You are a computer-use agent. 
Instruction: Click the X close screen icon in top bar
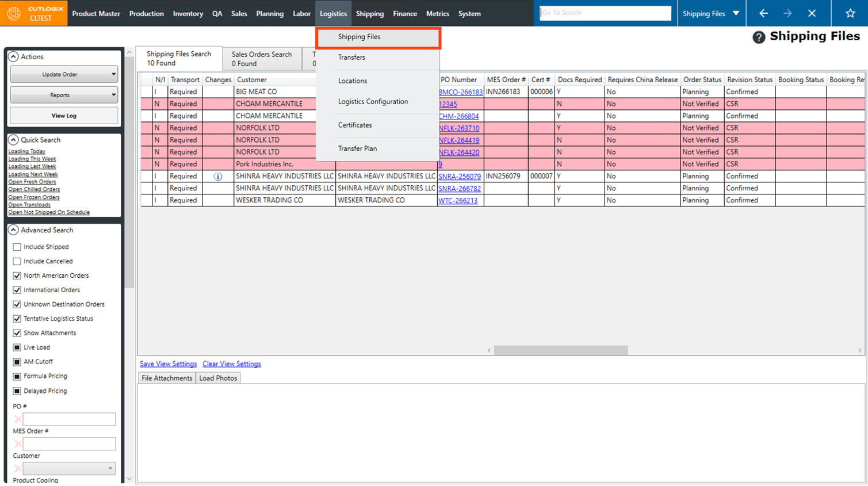tap(812, 13)
